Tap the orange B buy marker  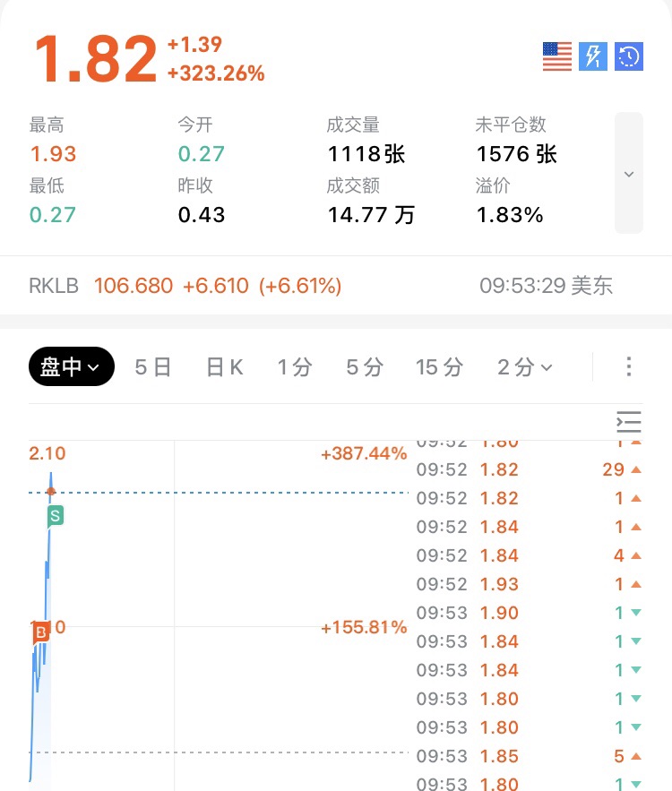click(41, 632)
